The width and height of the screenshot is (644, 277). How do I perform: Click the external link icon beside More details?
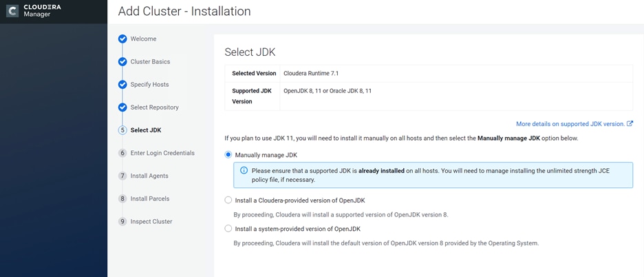pos(630,123)
